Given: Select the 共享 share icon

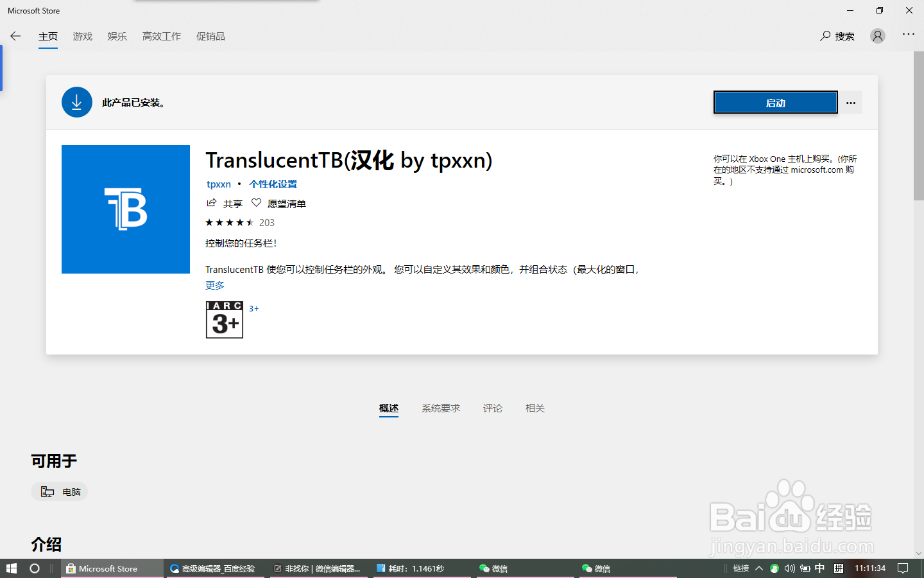Looking at the screenshot, I should pos(212,203).
